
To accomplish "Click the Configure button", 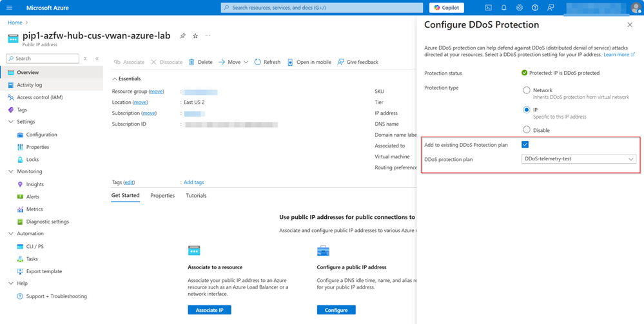I will 337,310.
